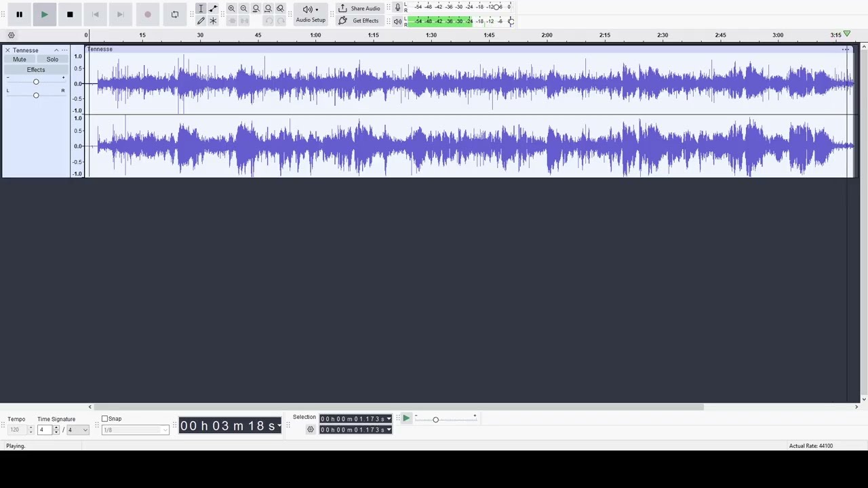Click the Silence audio selection icon
The width and height of the screenshot is (868, 488).
point(243,21)
